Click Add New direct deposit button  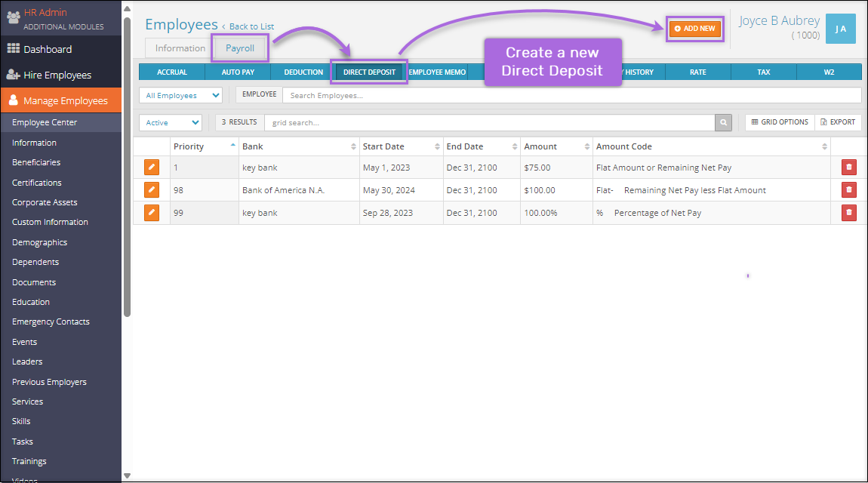coord(694,29)
